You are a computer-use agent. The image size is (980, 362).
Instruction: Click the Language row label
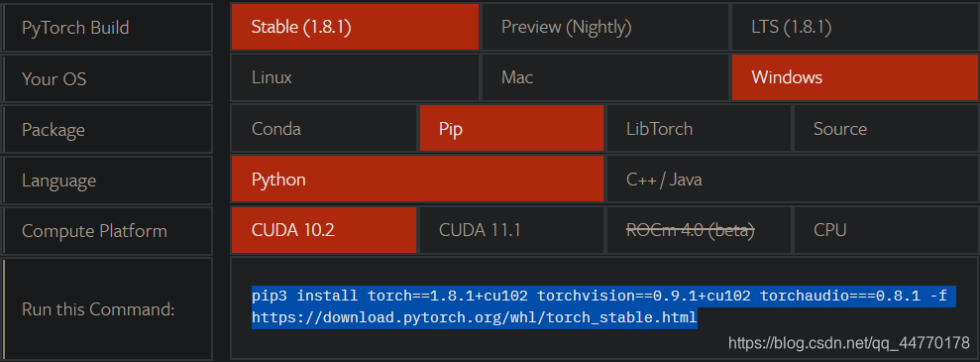tap(107, 181)
